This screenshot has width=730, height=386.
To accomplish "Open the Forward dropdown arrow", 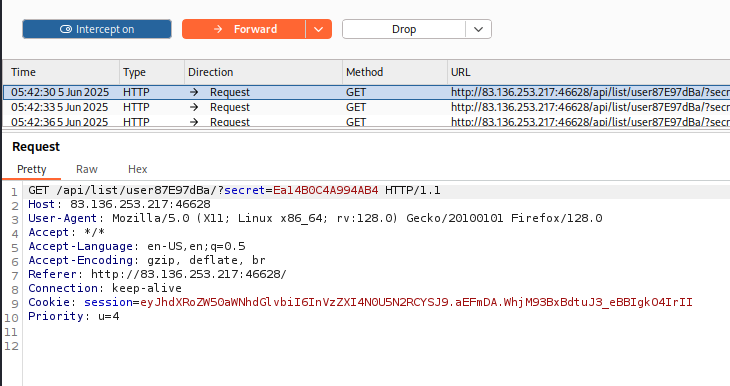I will [x=318, y=29].
